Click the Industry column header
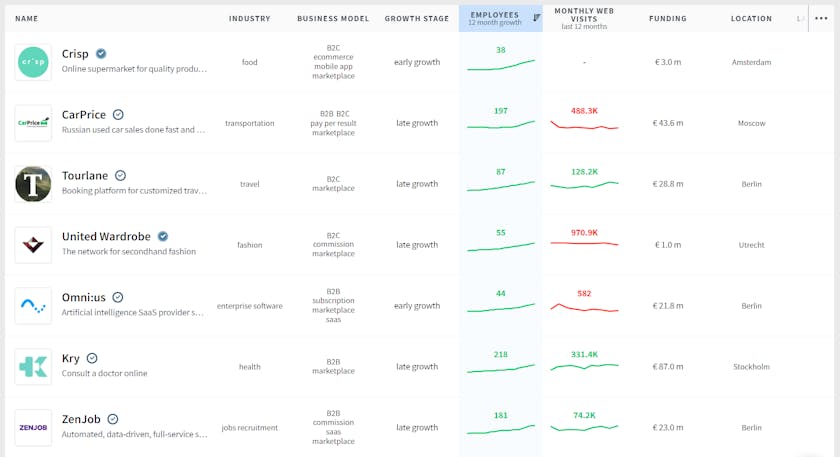This screenshot has width=840, height=457. pyautogui.click(x=249, y=19)
